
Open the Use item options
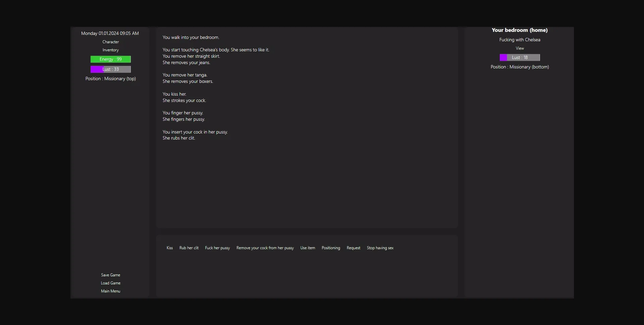(308, 248)
